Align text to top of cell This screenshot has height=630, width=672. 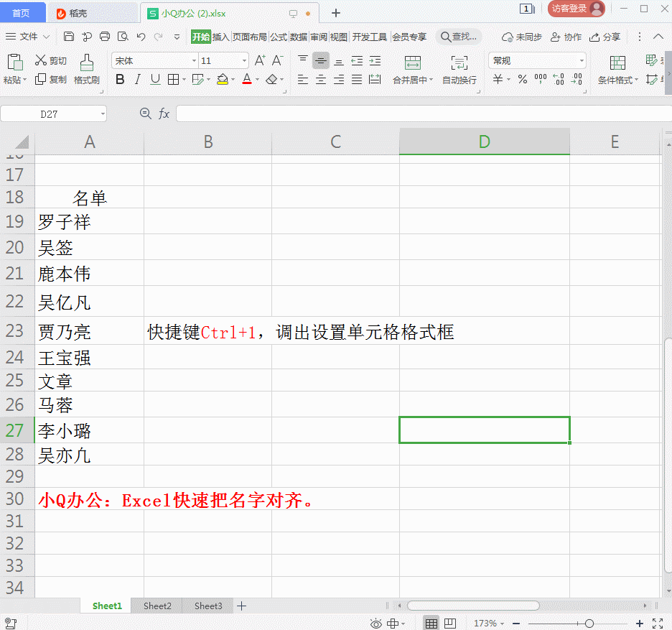(302, 60)
